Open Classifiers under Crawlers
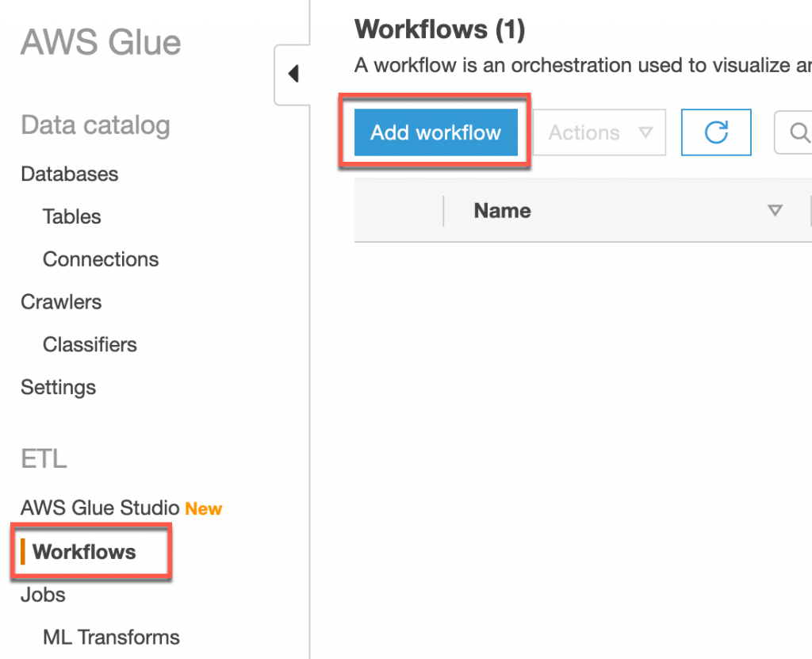This screenshot has height=659, width=812. click(x=90, y=345)
